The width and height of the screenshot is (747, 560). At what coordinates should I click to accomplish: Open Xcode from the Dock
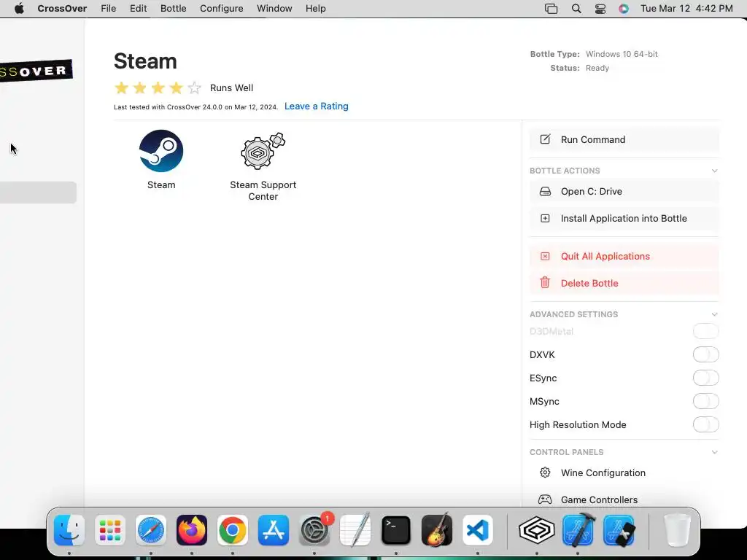pyautogui.click(x=578, y=530)
